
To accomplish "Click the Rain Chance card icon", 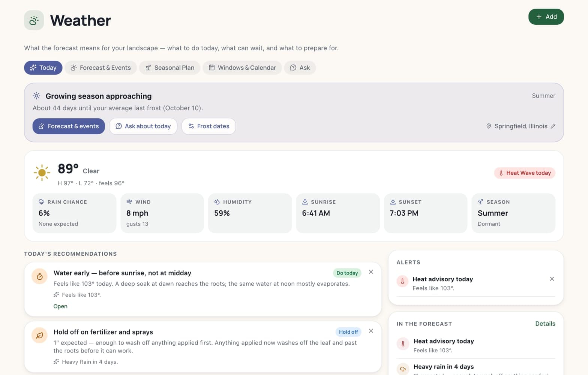I will tap(41, 202).
